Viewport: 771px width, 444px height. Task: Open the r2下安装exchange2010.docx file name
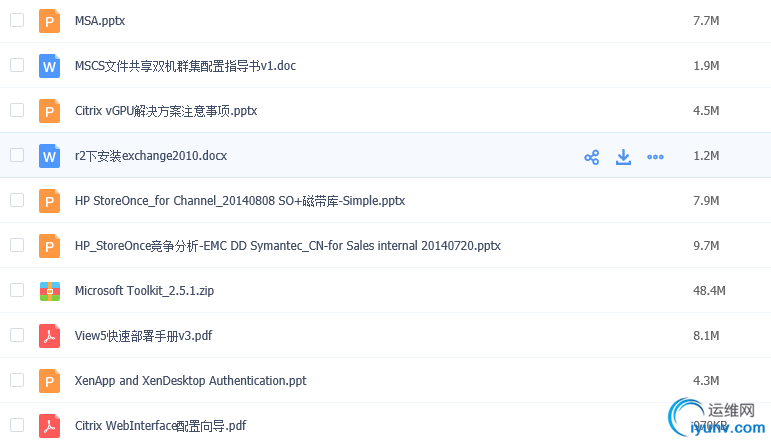pos(151,156)
